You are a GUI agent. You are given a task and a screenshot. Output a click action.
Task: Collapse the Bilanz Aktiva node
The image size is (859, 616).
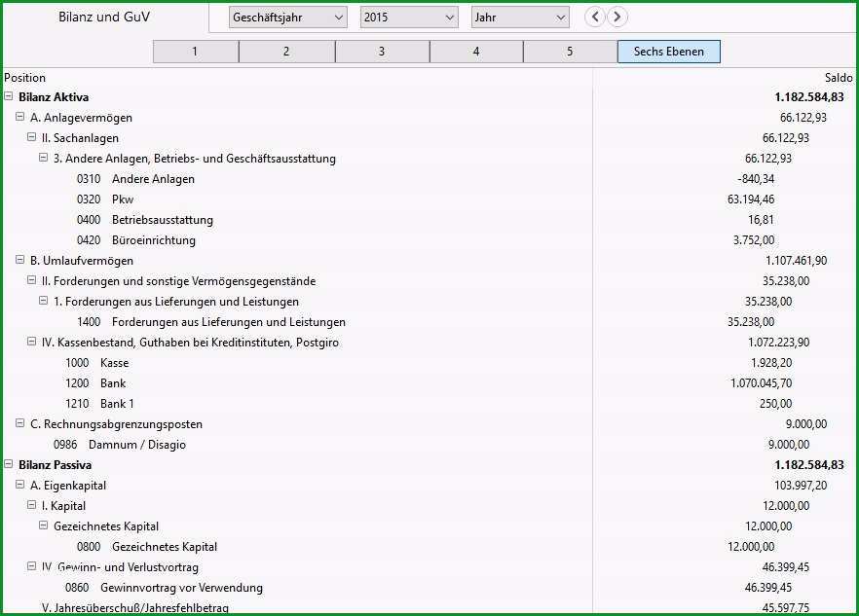click(x=9, y=95)
